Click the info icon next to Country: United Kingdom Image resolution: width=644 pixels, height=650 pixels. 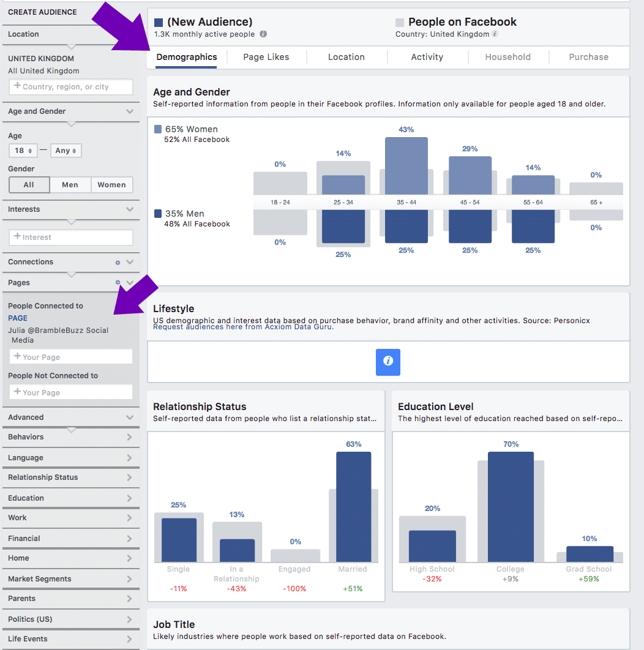[495, 34]
